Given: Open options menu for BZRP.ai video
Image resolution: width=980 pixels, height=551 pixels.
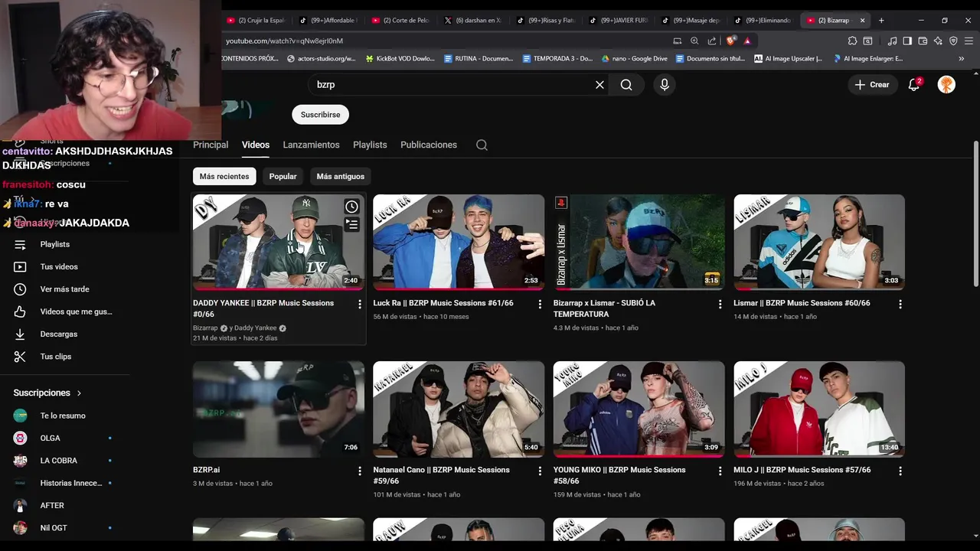Looking at the screenshot, I should [360, 471].
